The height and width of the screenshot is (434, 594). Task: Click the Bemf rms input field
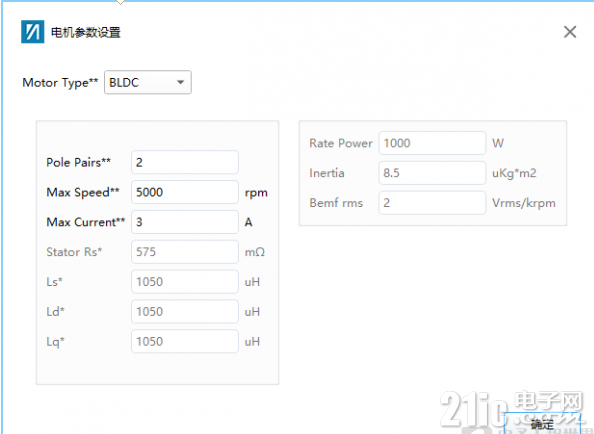(432, 203)
